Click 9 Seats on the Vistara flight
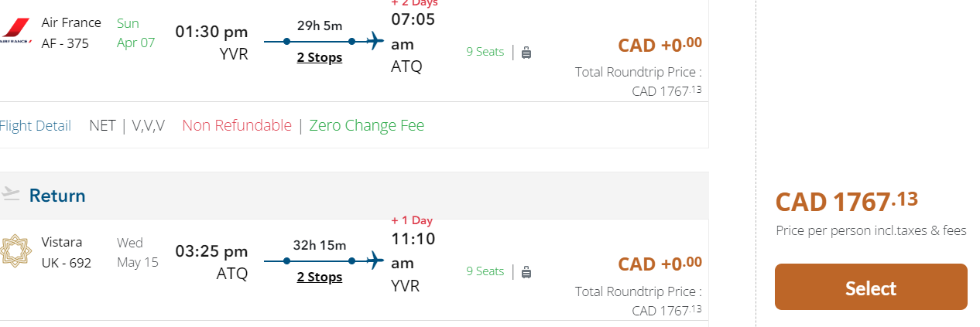The height and width of the screenshot is (327, 980). [x=485, y=271]
